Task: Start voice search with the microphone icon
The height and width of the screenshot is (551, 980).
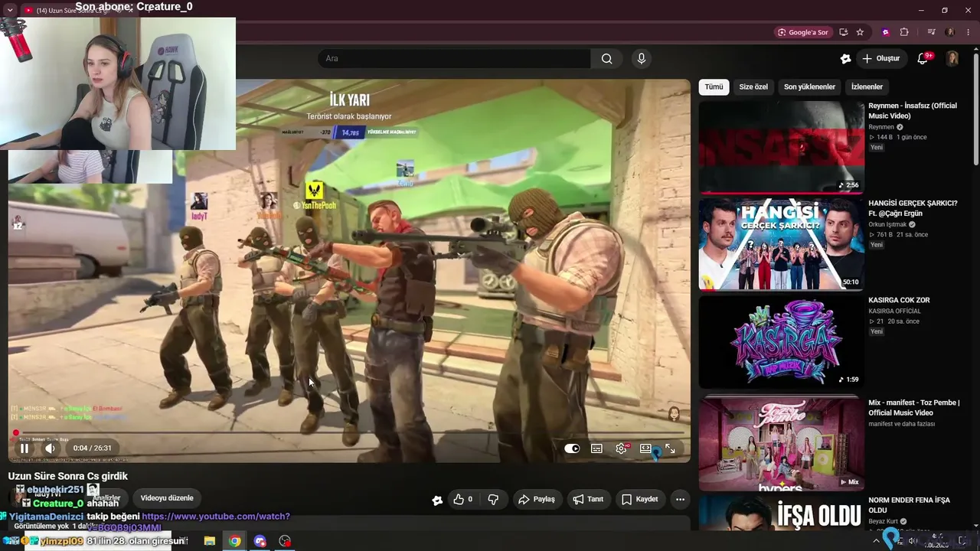Action: [x=642, y=59]
